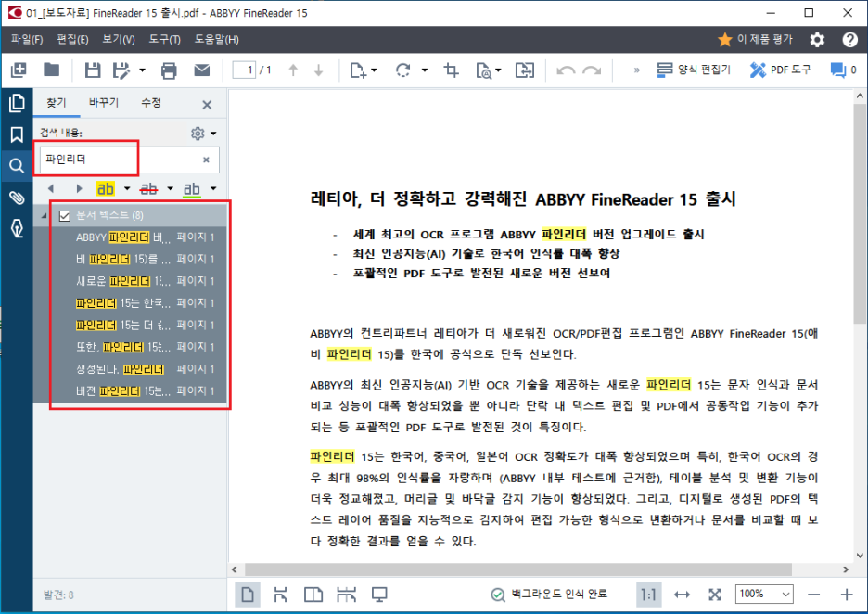868x614 pixels.
Task: Zoom in with plus button
Action: (x=847, y=595)
